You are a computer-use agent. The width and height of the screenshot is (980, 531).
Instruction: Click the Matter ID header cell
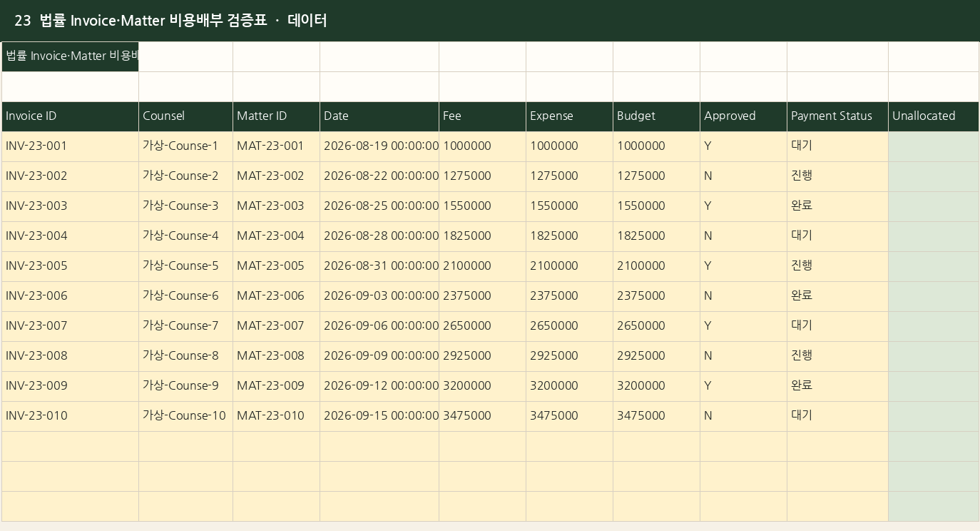276,116
